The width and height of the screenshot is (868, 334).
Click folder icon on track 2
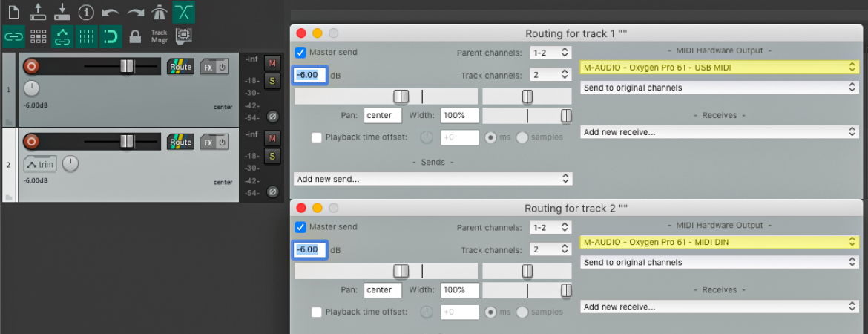10,197
